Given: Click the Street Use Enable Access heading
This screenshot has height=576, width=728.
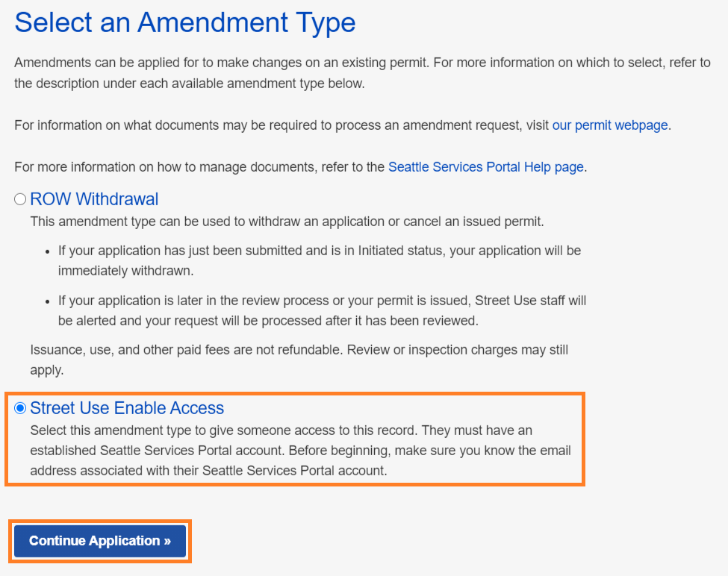Looking at the screenshot, I should coord(126,407).
